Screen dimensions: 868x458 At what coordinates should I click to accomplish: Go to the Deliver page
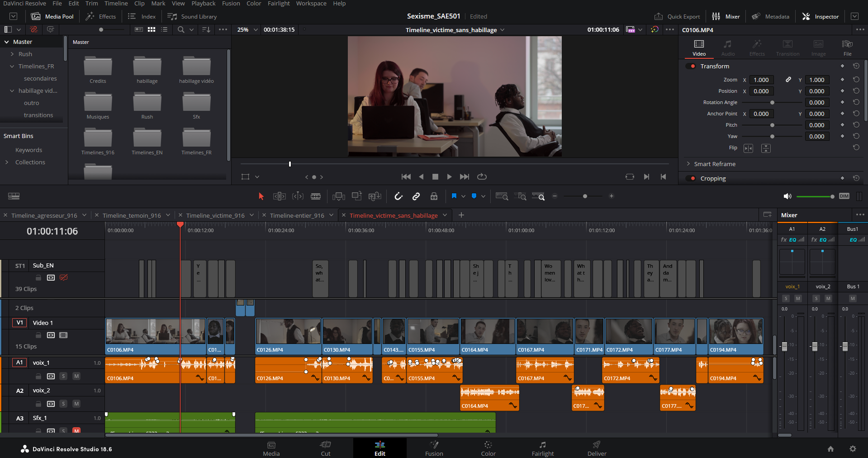[x=597, y=448]
